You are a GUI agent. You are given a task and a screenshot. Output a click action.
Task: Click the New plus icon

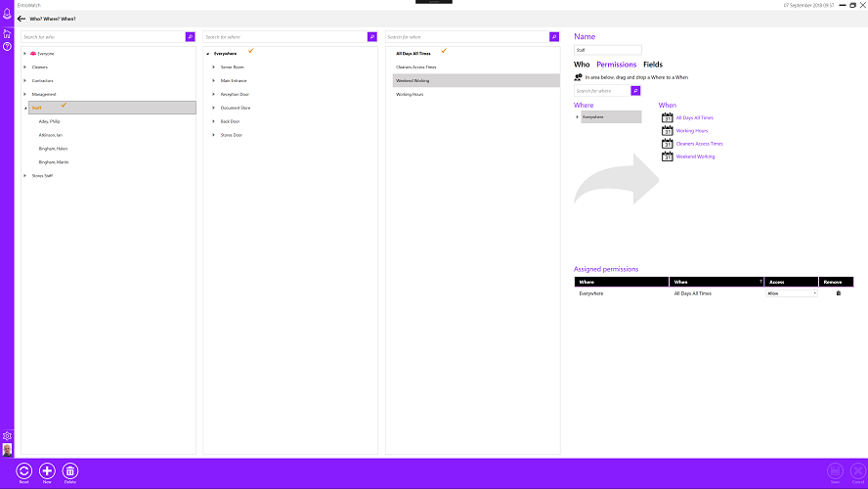pyautogui.click(x=47, y=470)
